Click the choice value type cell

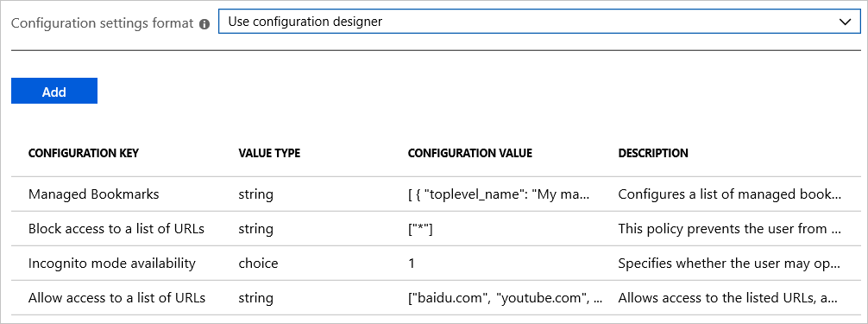pos(258,263)
